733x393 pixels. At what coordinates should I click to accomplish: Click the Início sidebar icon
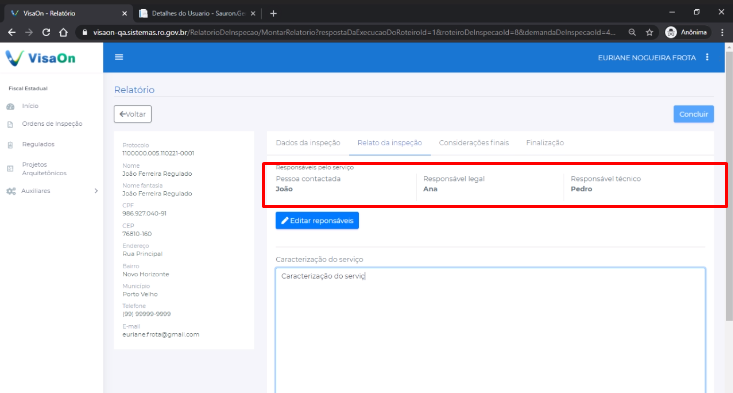[x=10, y=107]
